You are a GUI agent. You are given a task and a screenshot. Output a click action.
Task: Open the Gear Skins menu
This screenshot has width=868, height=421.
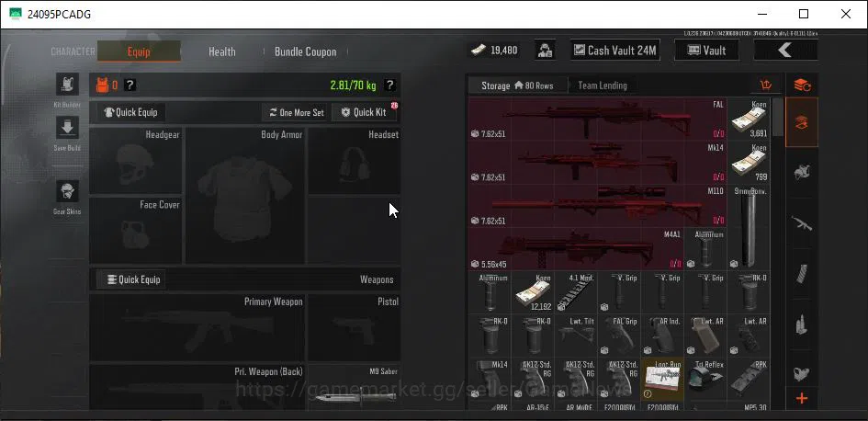click(x=68, y=191)
